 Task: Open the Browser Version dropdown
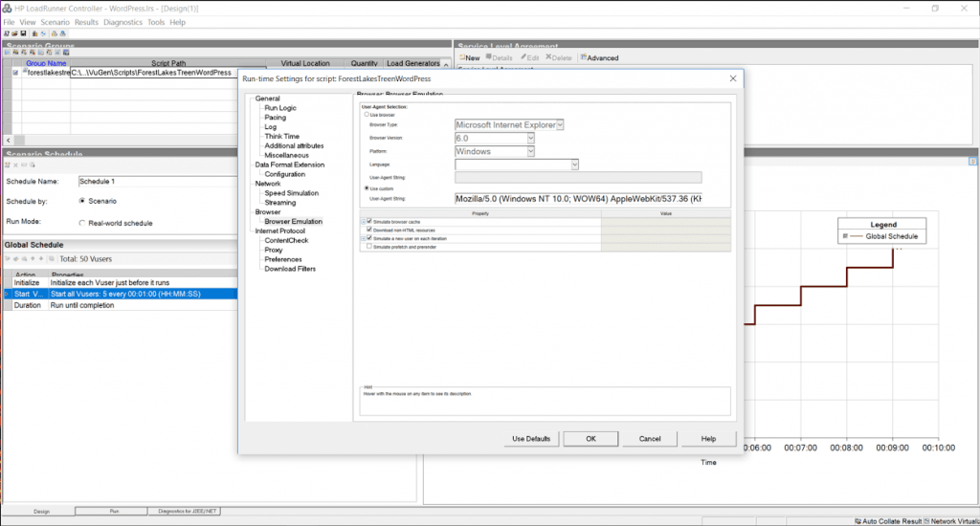pos(530,138)
